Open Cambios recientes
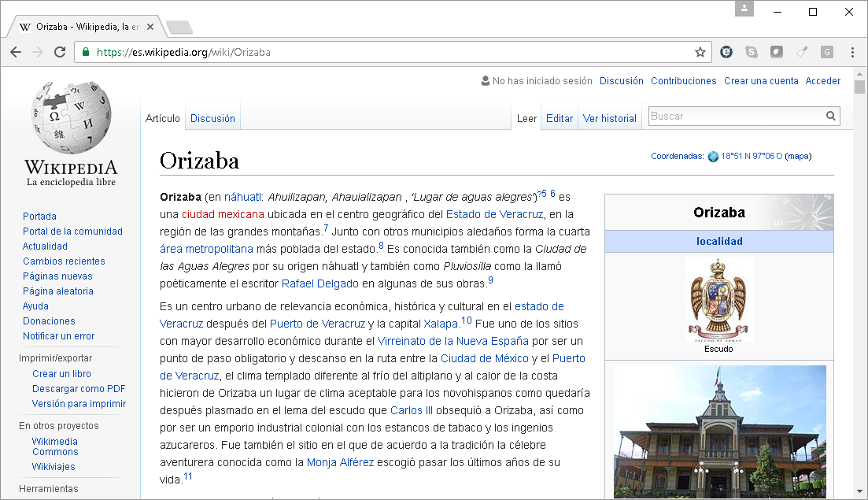 pos(64,261)
